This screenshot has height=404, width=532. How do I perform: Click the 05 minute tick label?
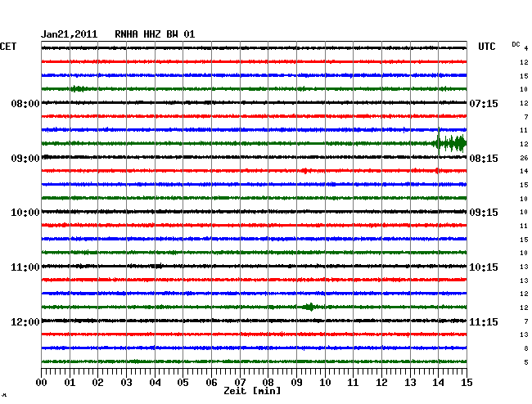click(183, 382)
